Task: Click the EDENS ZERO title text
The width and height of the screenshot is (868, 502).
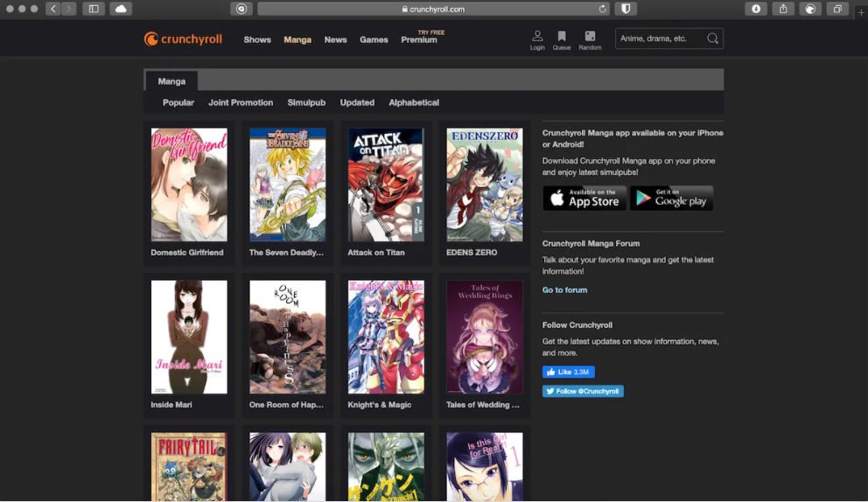Action: coord(472,253)
